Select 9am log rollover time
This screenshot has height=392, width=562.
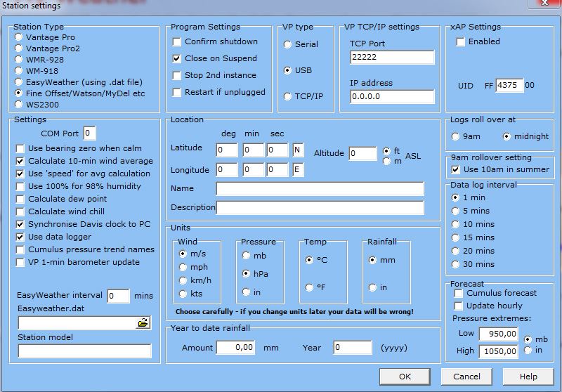456,136
